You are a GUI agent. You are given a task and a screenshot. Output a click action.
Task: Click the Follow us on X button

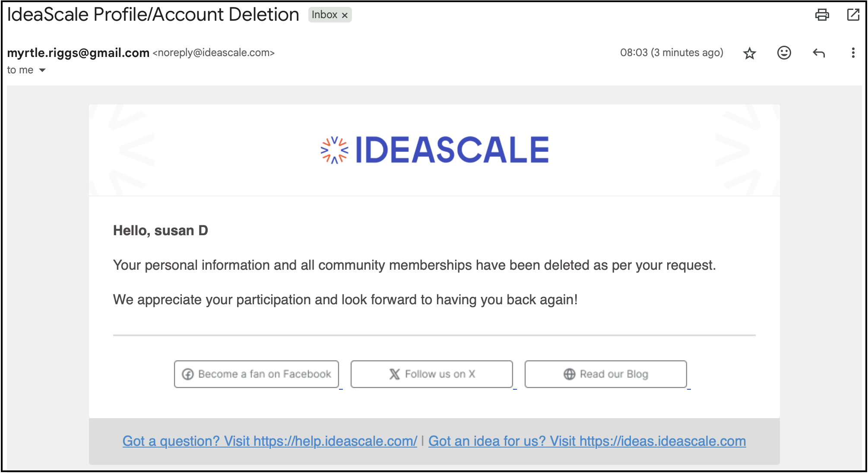[x=432, y=374]
